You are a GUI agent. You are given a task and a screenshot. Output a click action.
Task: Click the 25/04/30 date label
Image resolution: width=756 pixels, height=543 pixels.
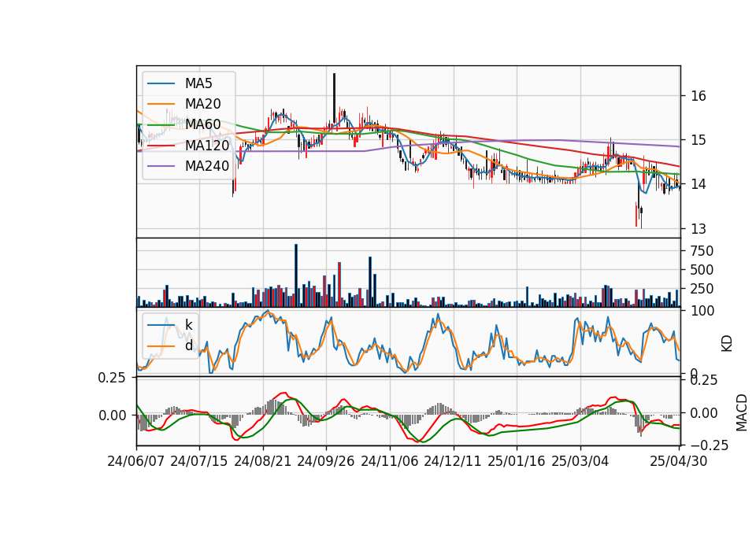(678, 461)
